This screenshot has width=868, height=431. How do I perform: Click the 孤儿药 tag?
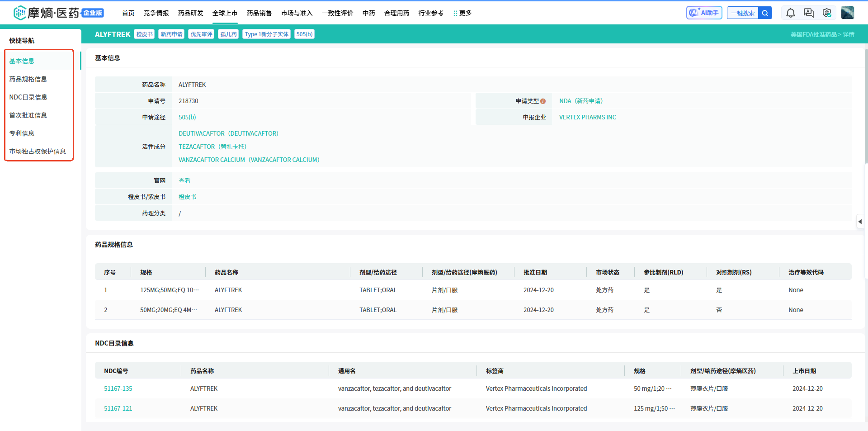pos(229,34)
